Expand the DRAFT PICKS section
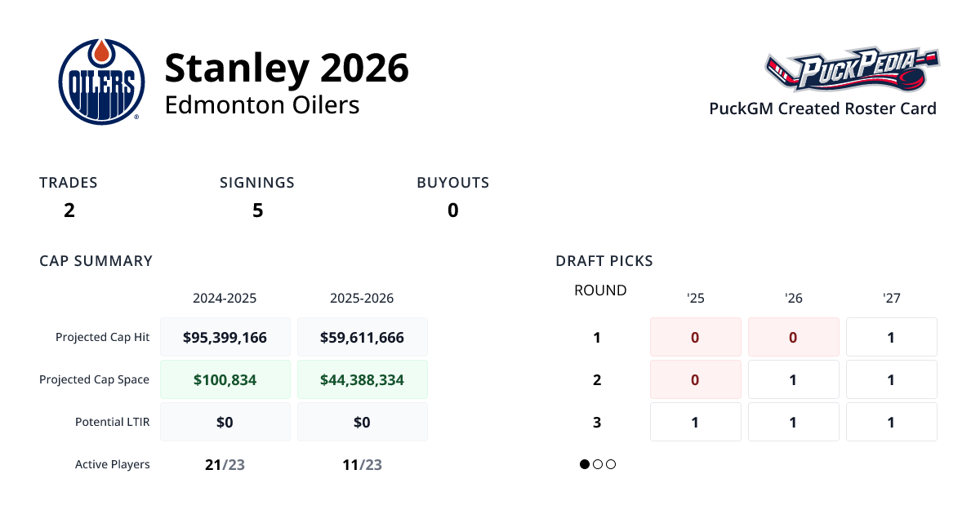Screen dimensions: 980x514 tap(604, 261)
